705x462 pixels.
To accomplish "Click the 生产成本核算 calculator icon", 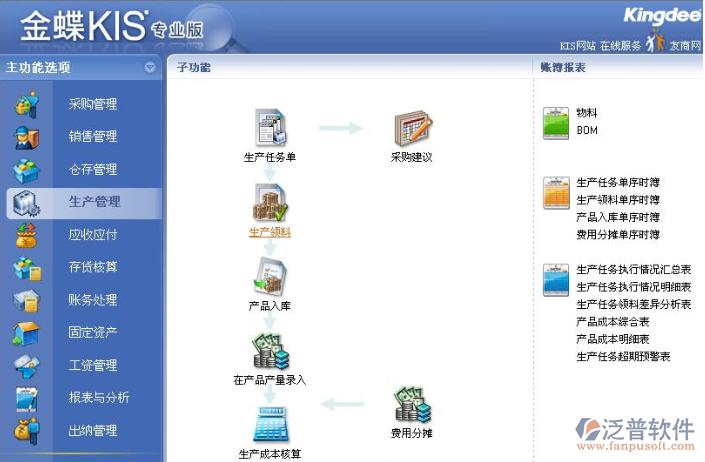I will coord(269,425).
